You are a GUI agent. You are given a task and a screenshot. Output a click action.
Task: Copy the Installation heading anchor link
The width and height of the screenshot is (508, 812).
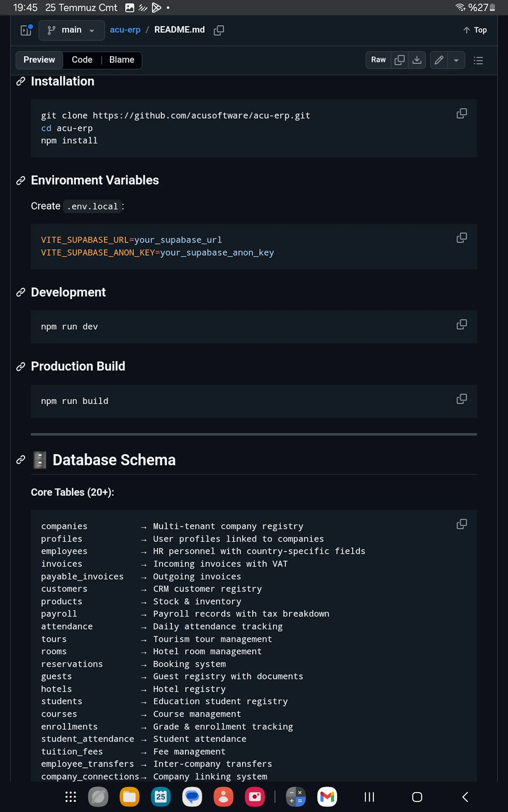pyautogui.click(x=21, y=81)
